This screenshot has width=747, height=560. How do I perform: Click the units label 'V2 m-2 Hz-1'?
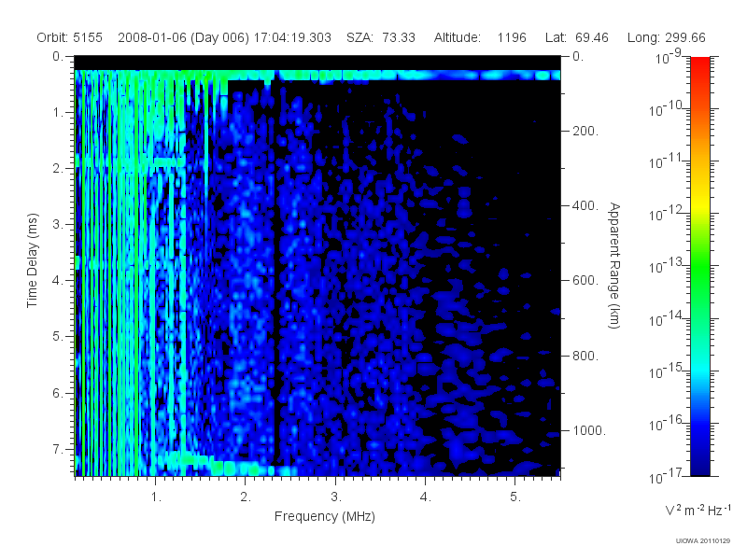pos(698,510)
